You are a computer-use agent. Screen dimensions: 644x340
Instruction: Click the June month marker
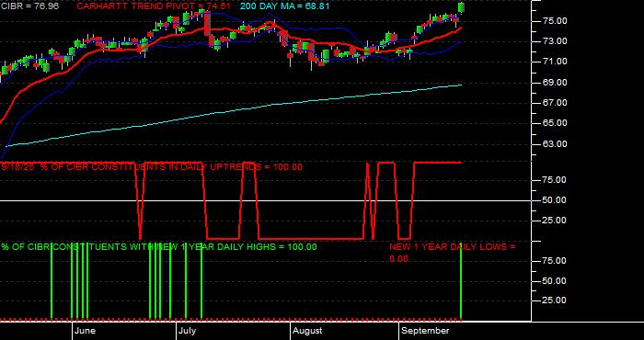[86, 331]
